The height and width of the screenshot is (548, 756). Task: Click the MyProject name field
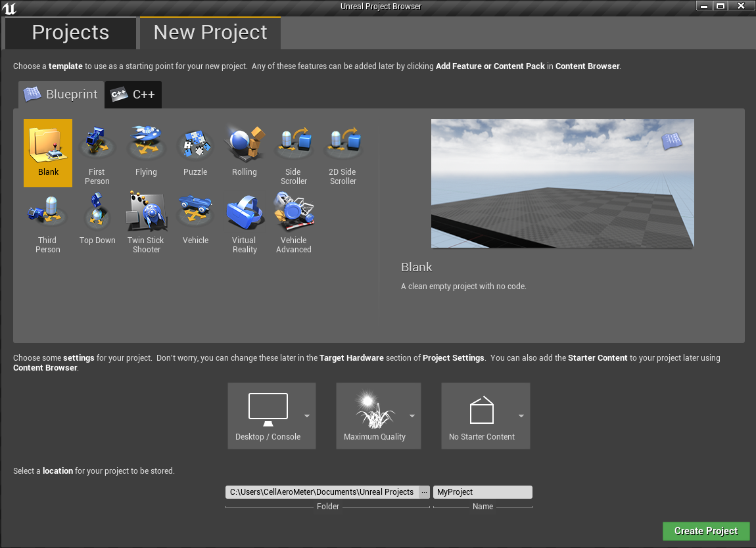[x=483, y=492]
